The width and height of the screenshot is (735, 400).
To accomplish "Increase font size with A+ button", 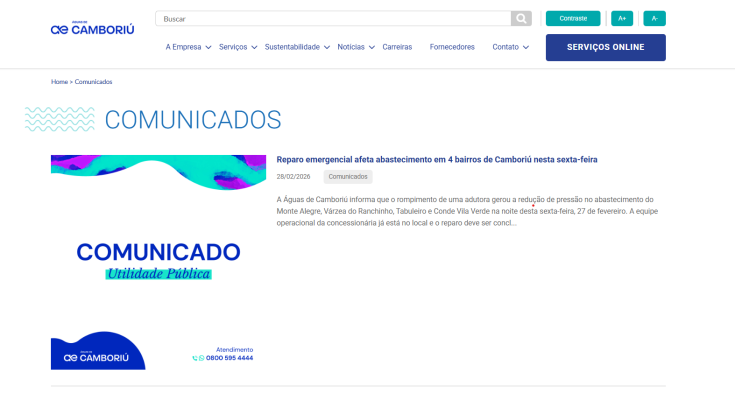I will click(621, 18).
